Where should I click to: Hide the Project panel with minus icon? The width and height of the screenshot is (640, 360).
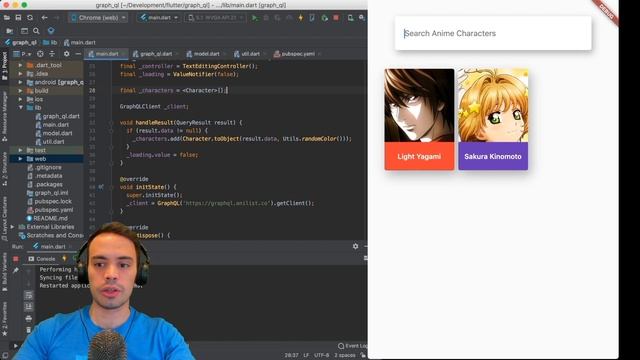(x=78, y=54)
